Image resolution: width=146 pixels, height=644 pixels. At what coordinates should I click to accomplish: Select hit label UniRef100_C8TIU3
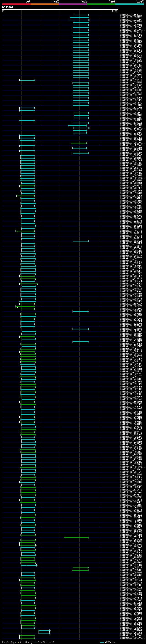131,45
